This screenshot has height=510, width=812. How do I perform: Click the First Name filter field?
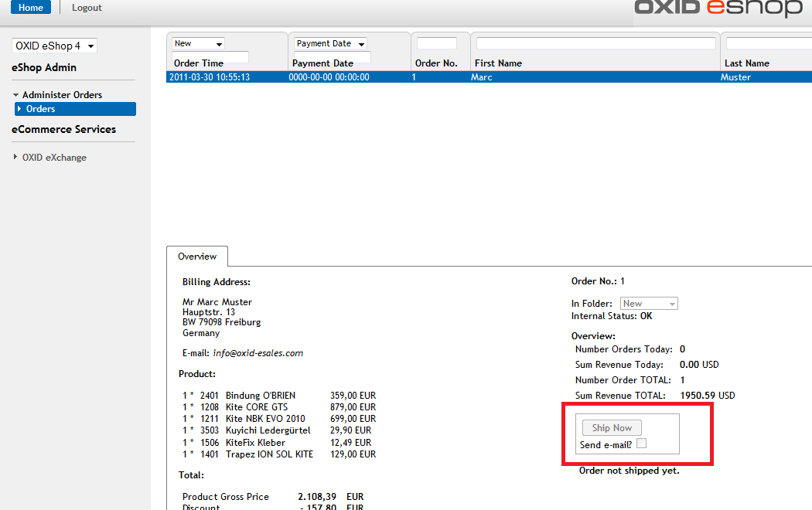[595, 44]
